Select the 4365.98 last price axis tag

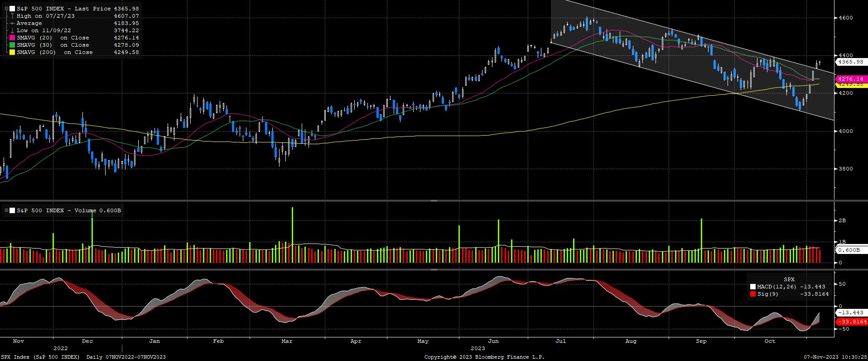click(850, 61)
